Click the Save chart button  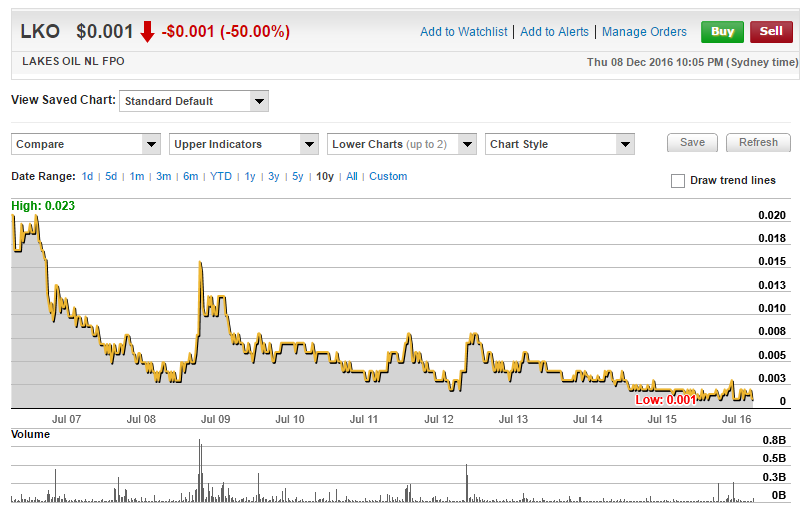(692, 143)
